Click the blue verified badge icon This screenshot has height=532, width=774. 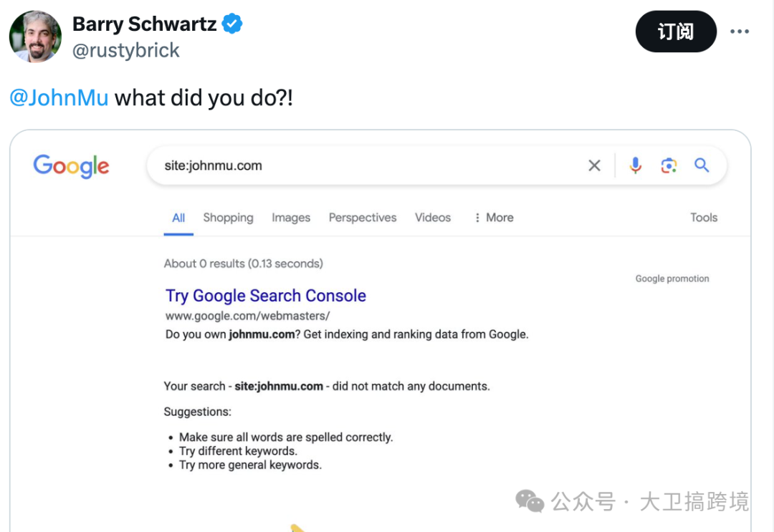[232, 24]
